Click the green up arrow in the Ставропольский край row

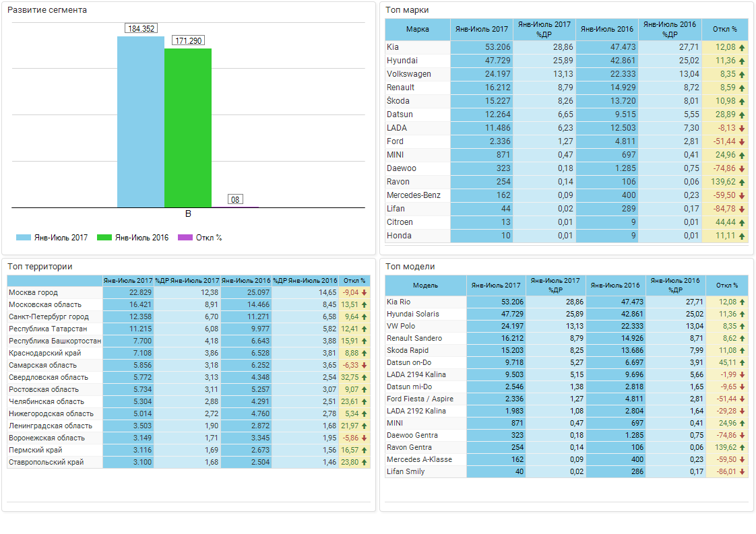point(365,462)
